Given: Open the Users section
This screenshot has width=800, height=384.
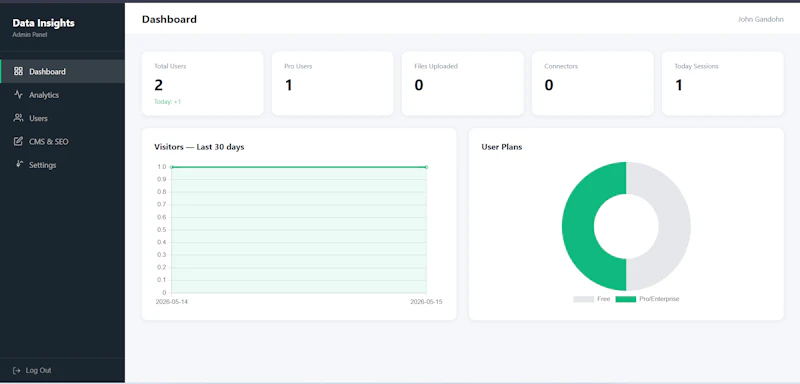Looking at the screenshot, I should coord(62,118).
